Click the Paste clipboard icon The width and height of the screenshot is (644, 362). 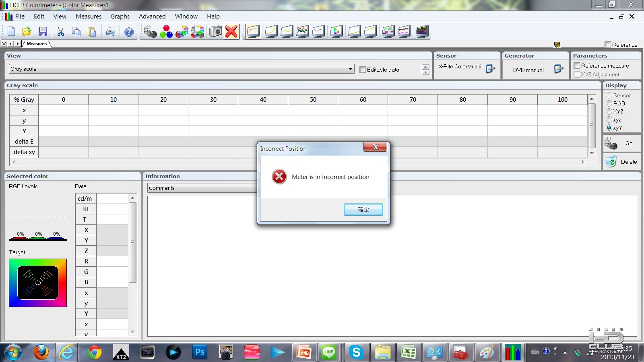click(x=92, y=32)
